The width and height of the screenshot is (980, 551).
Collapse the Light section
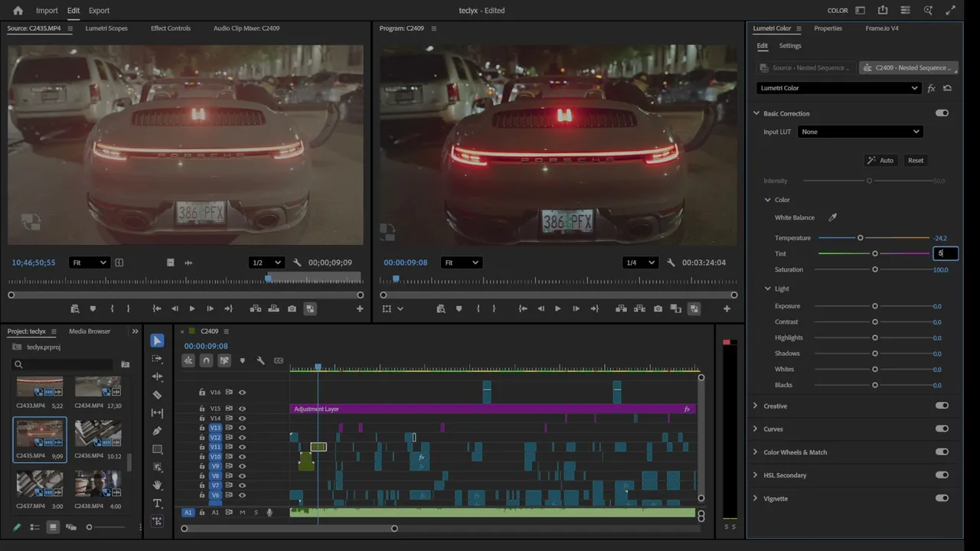point(768,289)
